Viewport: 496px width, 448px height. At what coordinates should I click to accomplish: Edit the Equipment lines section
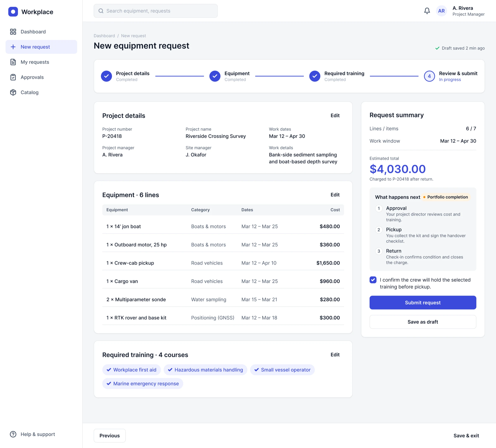(335, 195)
